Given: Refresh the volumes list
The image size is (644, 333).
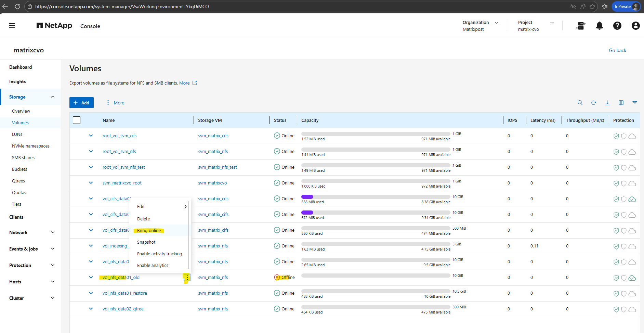Looking at the screenshot, I should pos(593,103).
